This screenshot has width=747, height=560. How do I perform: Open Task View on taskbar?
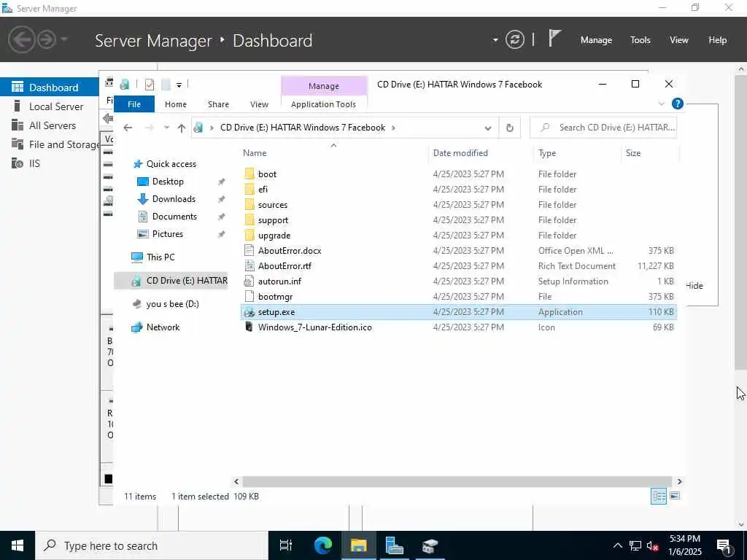tap(286, 545)
